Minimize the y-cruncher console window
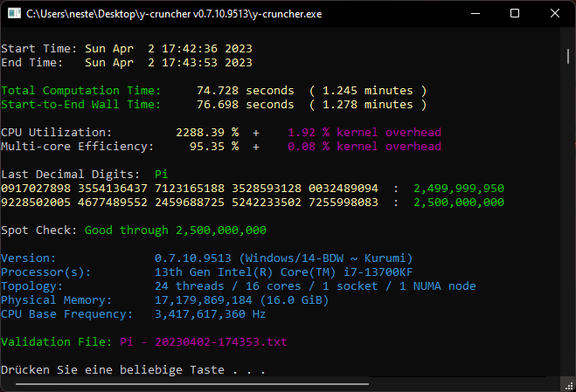The height and width of the screenshot is (392, 576). [x=475, y=14]
